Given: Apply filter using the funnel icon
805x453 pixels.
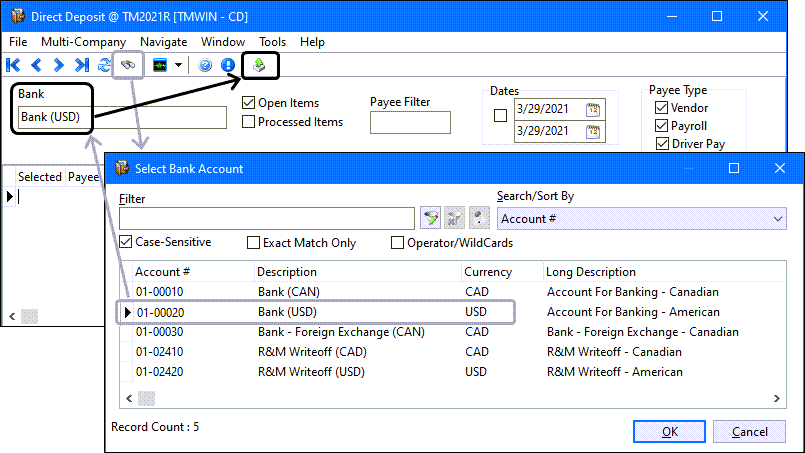Looking at the screenshot, I should click(431, 219).
